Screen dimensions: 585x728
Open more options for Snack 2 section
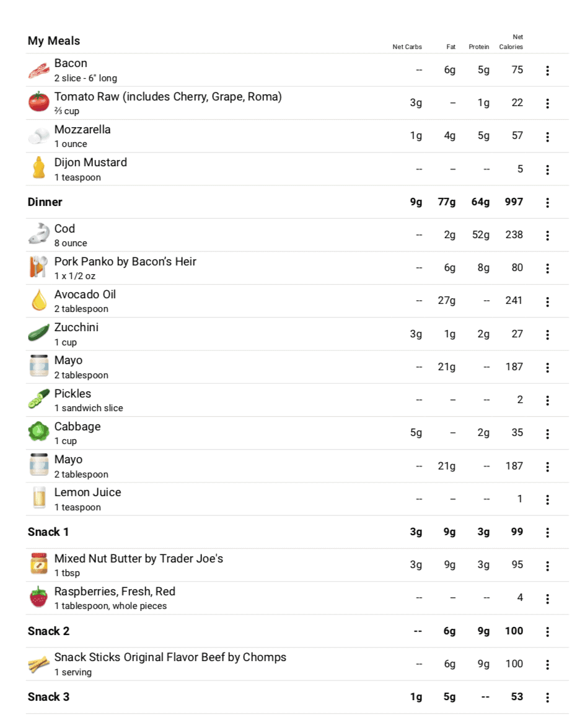coord(547,631)
